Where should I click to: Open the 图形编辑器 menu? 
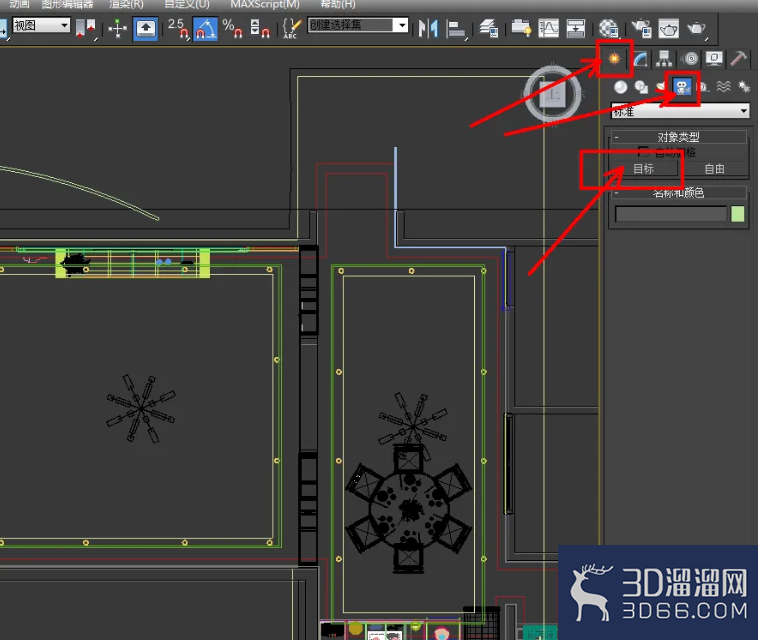pyautogui.click(x=68, y=4)
